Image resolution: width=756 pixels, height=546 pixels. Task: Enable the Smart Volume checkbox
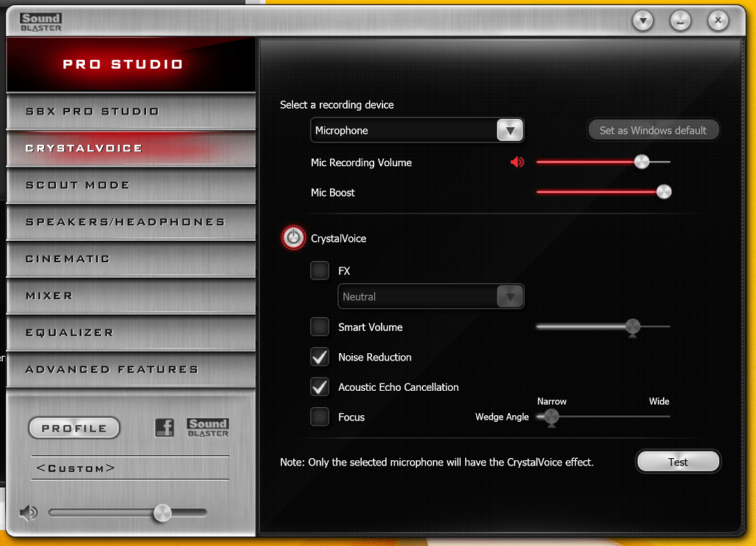pos(320,327)
